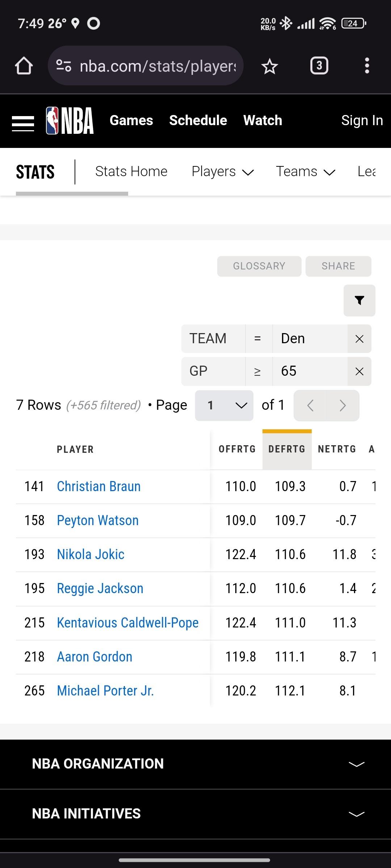Go to Stats Home tab
The height and width of the screenshot is (868, 391).
click(x=131, y=172)
